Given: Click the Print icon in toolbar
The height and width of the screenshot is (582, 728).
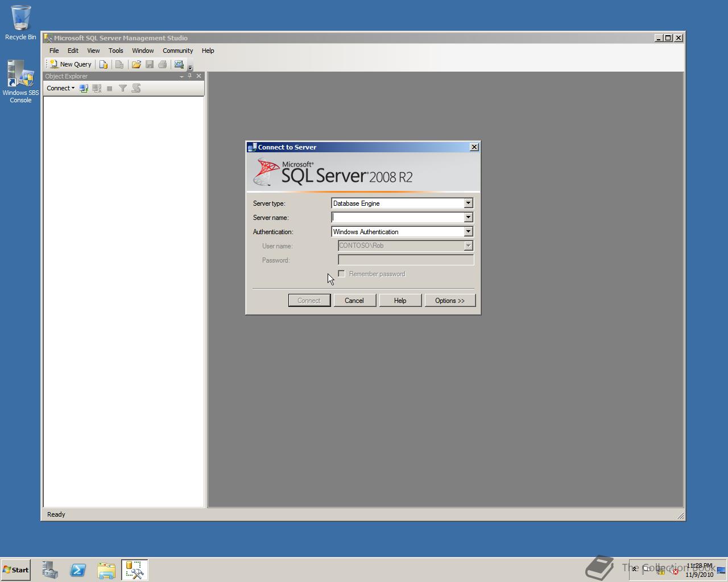Looking at the screenshot, I should coord(163,64).
